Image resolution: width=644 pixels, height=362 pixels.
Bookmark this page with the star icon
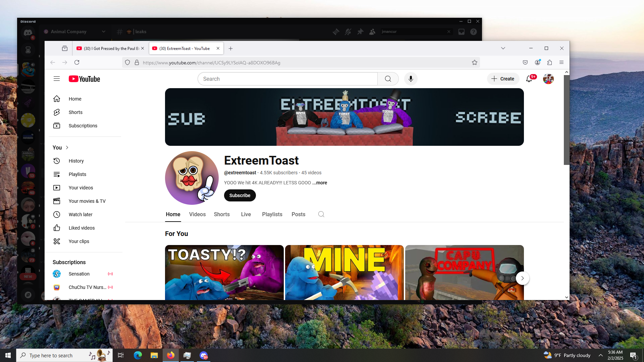click(474, 63)
